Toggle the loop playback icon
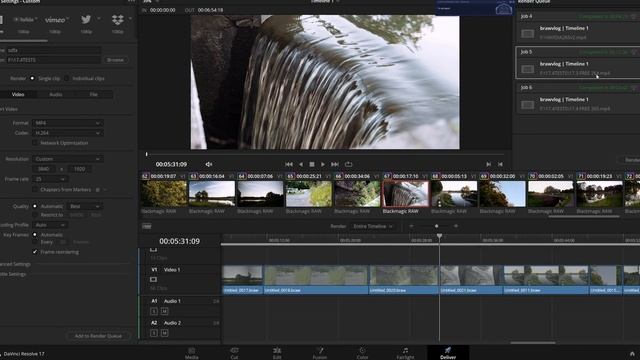Image resolution: width=640 pixels, height=360 pixels. [x=349, y=164]
